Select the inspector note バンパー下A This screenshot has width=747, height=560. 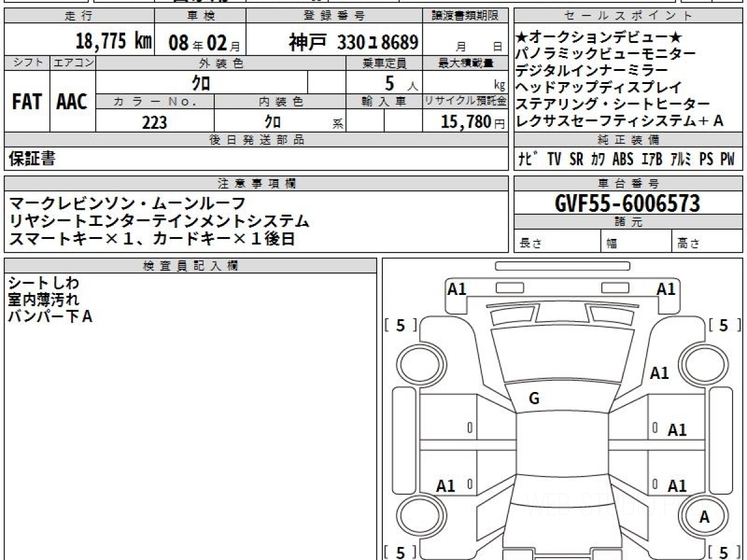pyautogui.click(x=51, y=316)
